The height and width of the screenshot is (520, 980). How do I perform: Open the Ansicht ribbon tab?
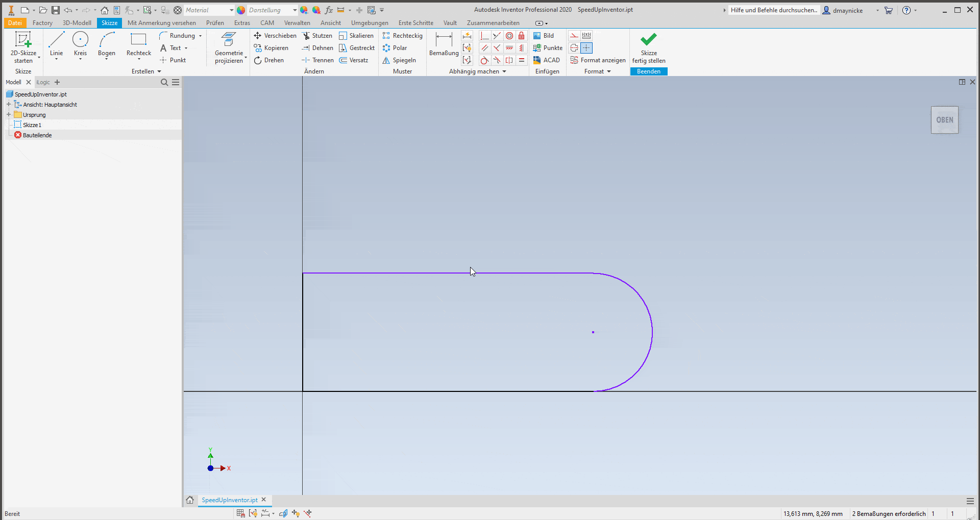coord(330,23)
